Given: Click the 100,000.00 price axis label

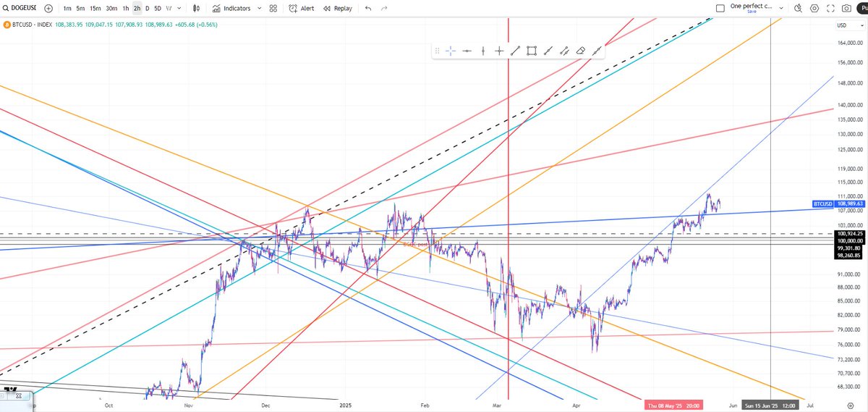Looking at the screenshot, I should [851, 240].
